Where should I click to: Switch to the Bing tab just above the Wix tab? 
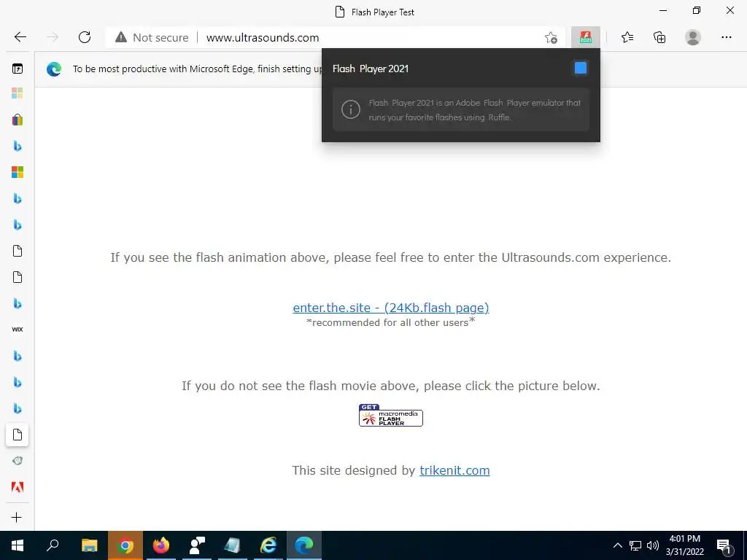point(18,303)
